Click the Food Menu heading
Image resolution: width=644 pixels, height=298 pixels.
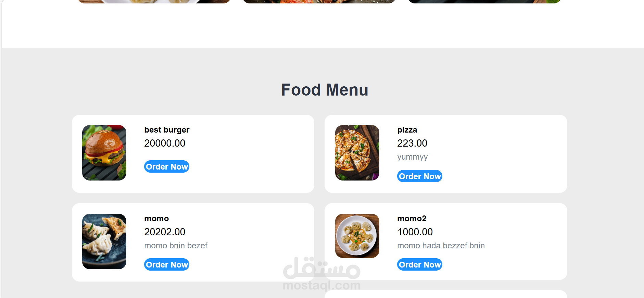[x=325, y=90]
